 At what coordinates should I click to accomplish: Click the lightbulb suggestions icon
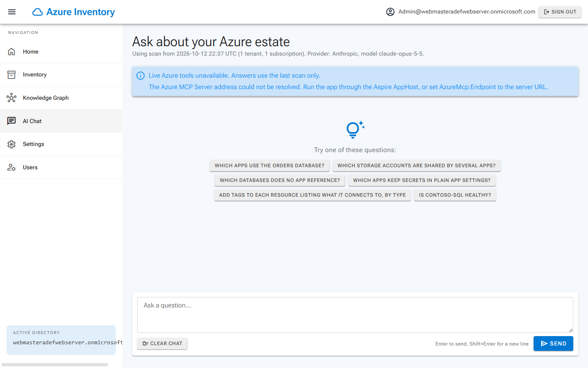[355, 130]
